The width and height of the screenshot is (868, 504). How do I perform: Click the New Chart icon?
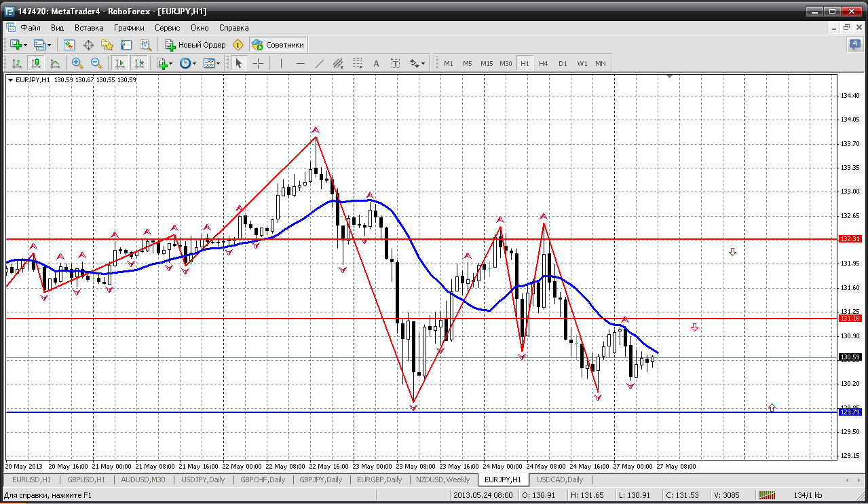point(16,45)
